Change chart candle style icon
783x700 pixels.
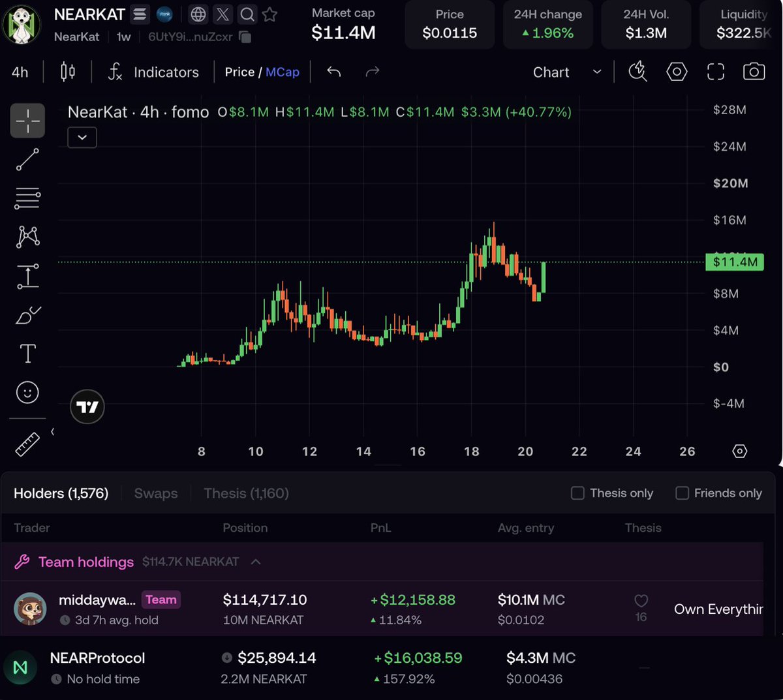(68, 72)
